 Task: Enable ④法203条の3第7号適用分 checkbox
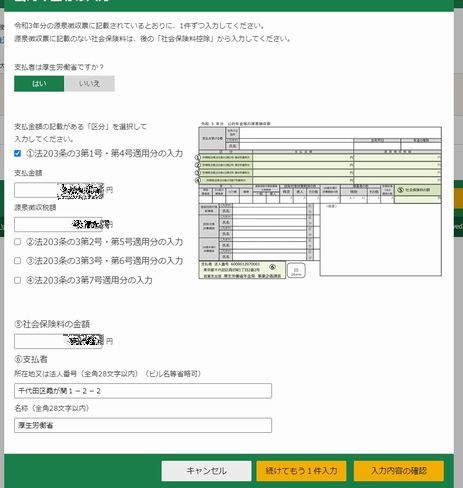(x=18, y=280)
